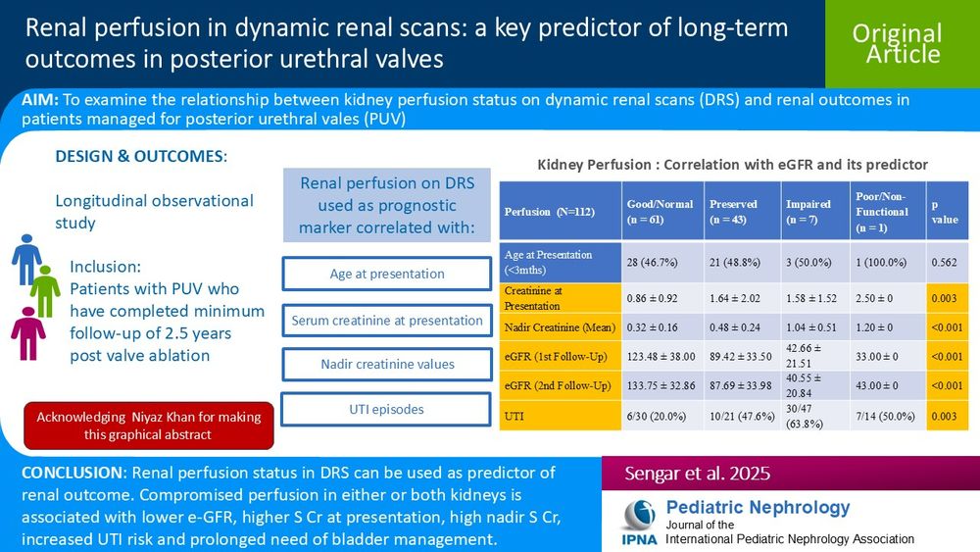This screenshot has width=980, height=552.
Task: Click the 33.00 ± 0 cell
Action: tap(888, 356)
